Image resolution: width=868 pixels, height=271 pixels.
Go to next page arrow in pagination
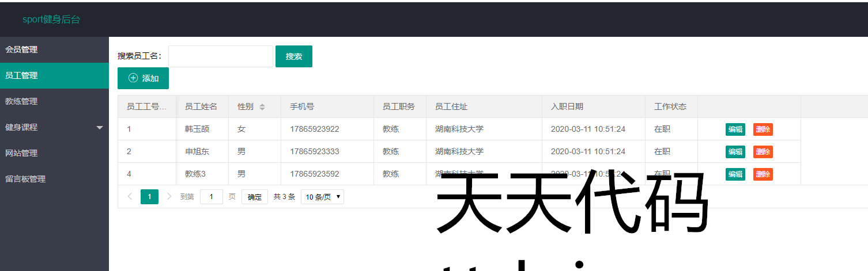click(x=169, y=197)
